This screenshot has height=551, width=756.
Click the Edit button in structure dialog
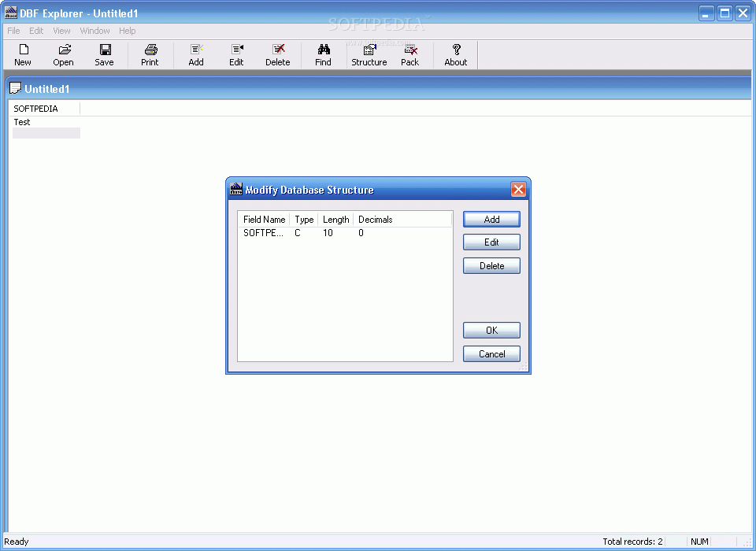tap(491, 242)
